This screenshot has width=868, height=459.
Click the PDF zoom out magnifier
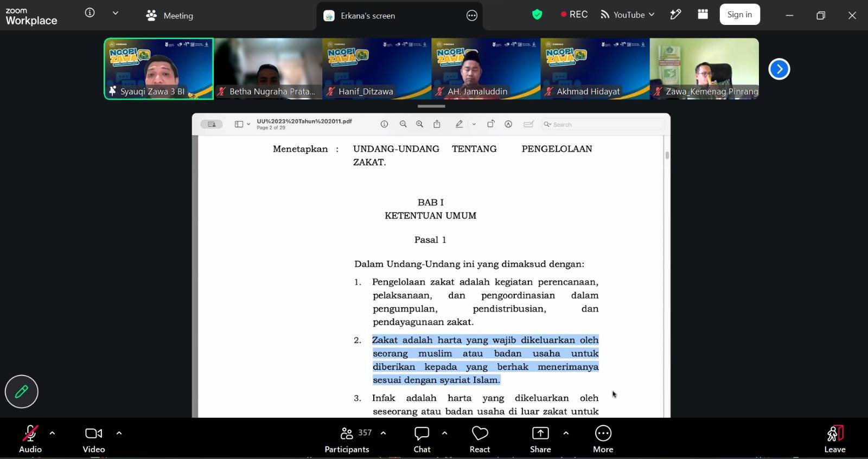[403, 124]
